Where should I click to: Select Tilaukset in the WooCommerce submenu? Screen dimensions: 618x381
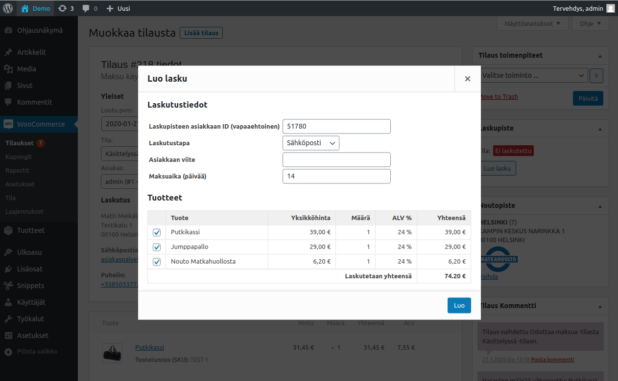tap(19, 143)
